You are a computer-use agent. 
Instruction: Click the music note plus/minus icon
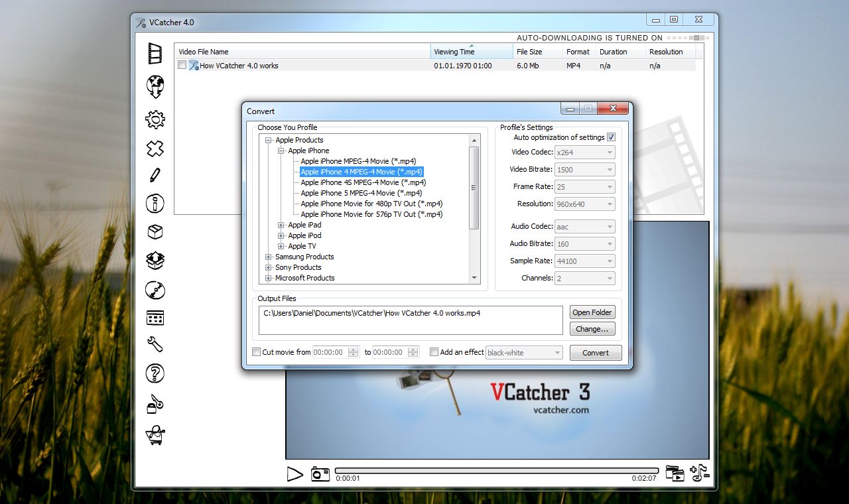point(700,473)
